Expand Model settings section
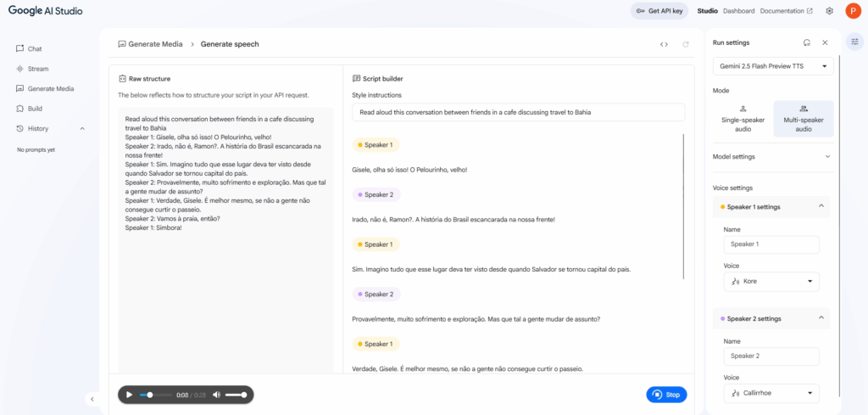 tap(773, 157)
